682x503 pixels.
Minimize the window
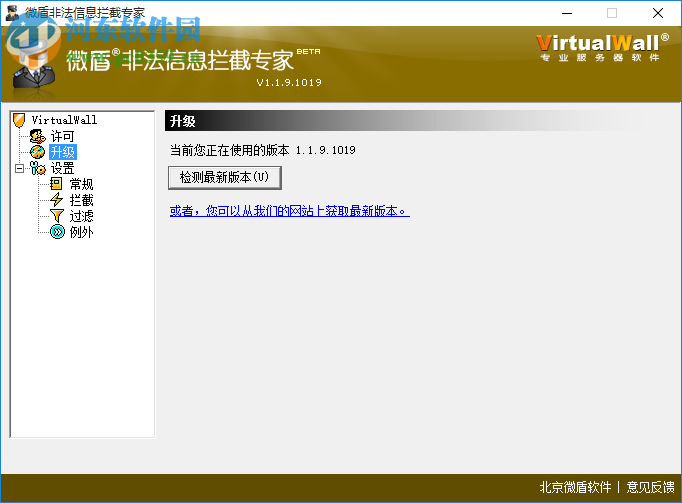(x=567, y=13)
